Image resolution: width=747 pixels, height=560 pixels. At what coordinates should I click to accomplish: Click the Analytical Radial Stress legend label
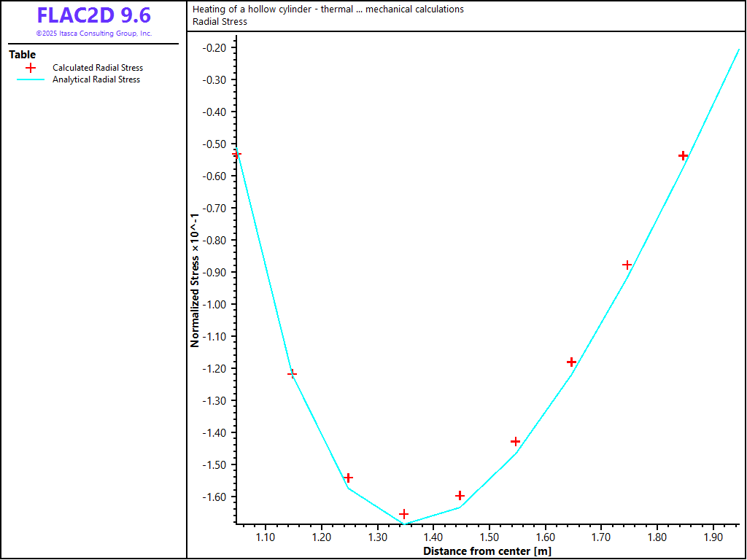pos(96,79)
